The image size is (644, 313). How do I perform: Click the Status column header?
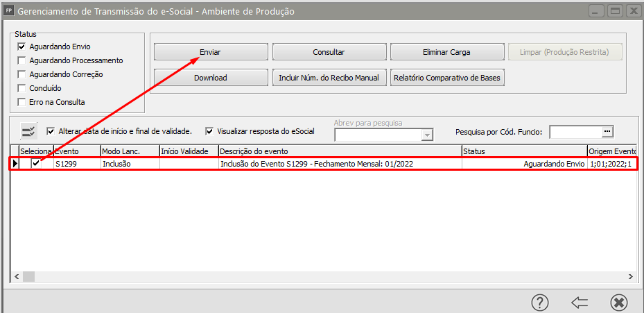[x=523, y=151]
